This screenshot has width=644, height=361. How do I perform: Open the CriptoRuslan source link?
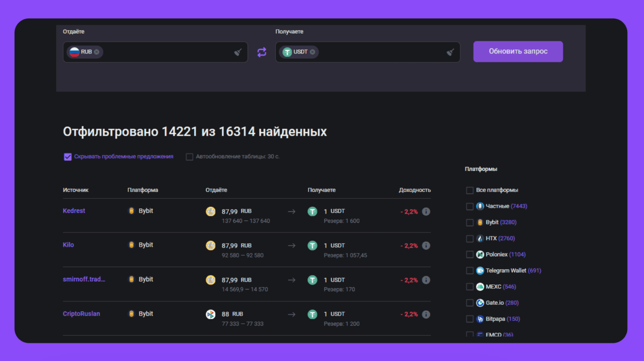point(81,314)
